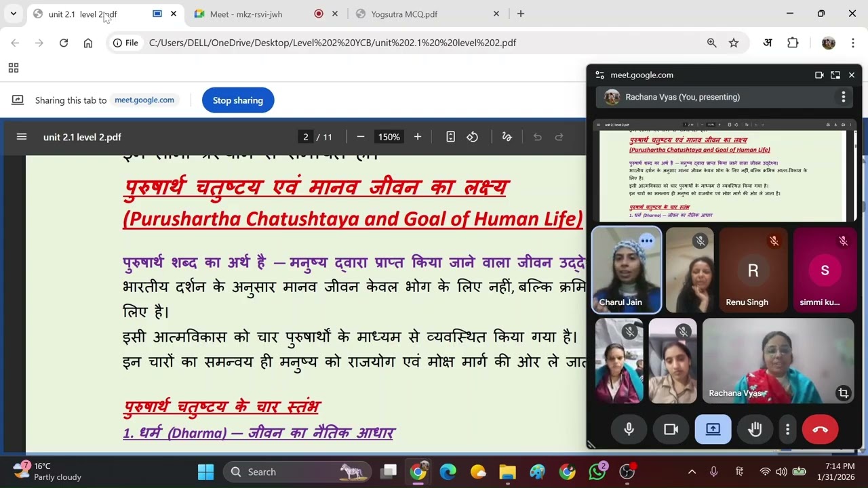This screenshot has width=868, height=488.
Task: Open Charul Jain's tile options dots
Action: [x=647, y=241]
